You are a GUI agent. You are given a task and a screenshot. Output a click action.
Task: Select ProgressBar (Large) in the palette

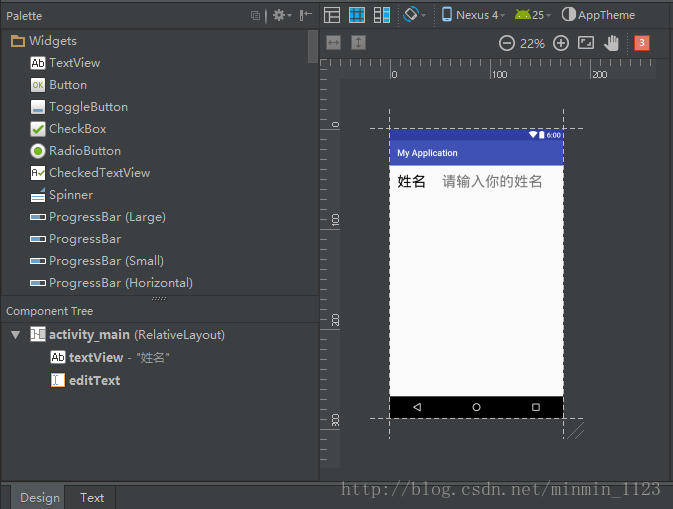point(98,217)
